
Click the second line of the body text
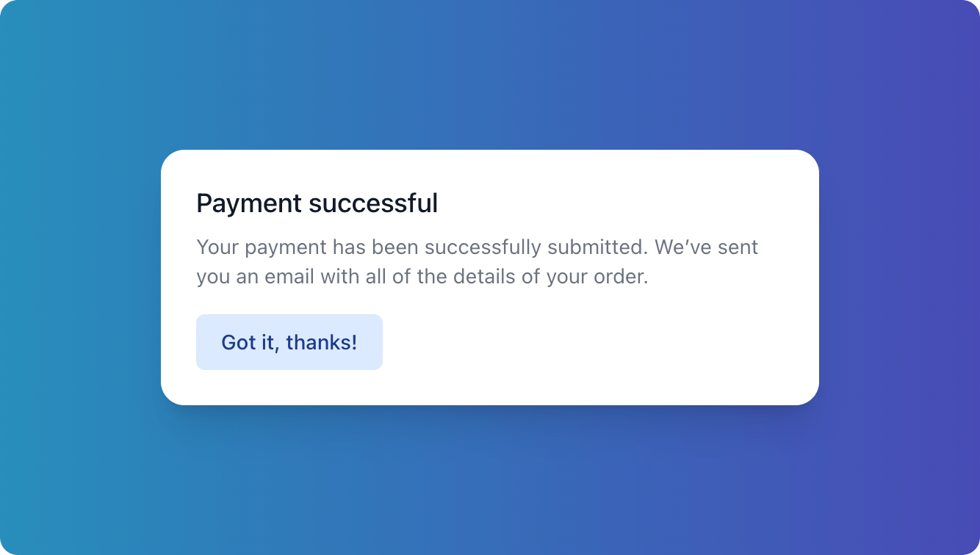point(422,277)
